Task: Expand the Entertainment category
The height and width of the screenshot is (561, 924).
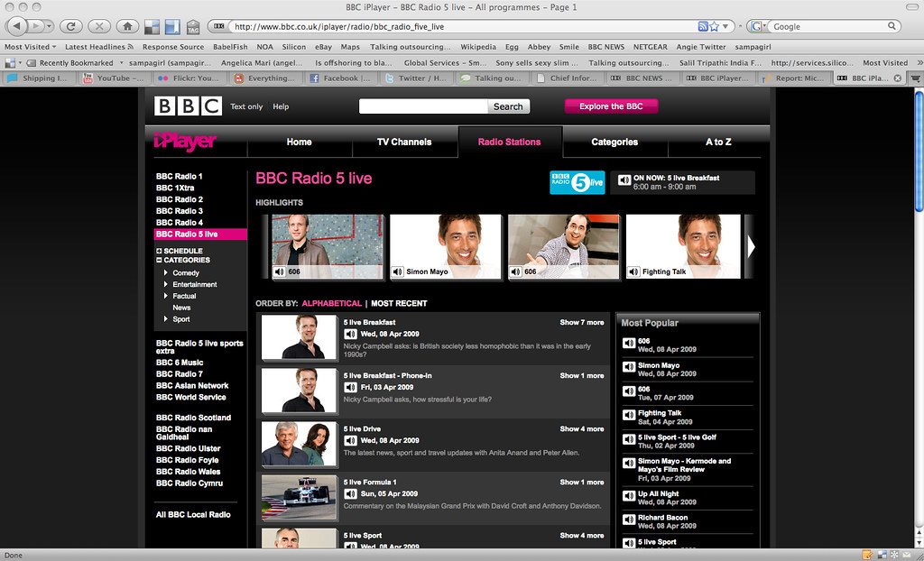Action: click(x=166, y=284)
